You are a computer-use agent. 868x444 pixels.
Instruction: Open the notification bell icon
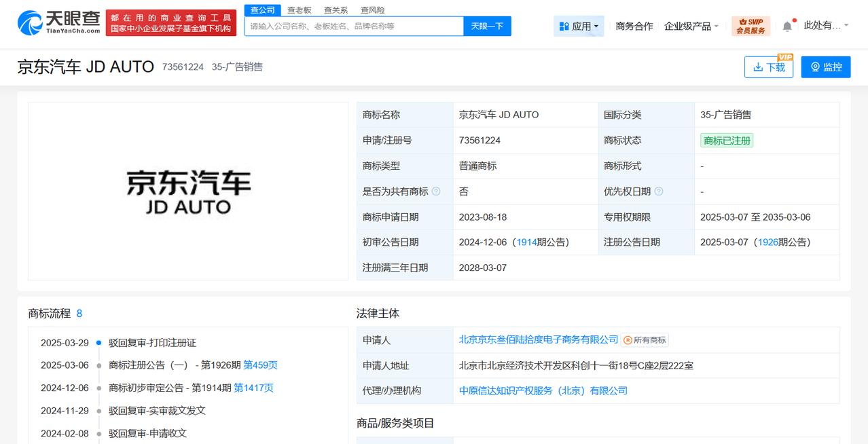coord(787,26)
